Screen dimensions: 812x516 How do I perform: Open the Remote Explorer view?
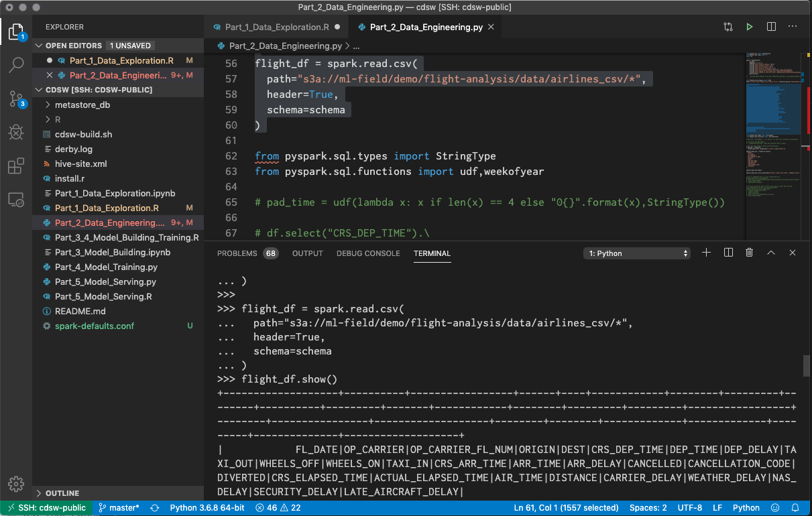click(16, 200)
